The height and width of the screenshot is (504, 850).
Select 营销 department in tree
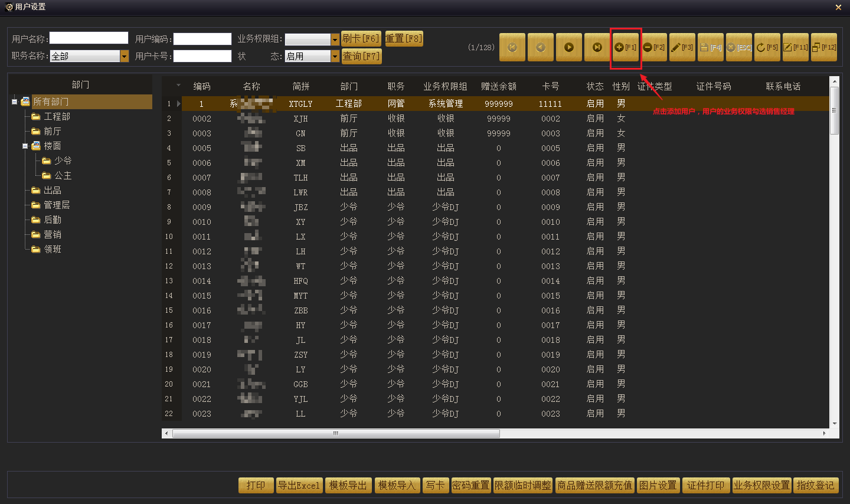tap(52, 234)
